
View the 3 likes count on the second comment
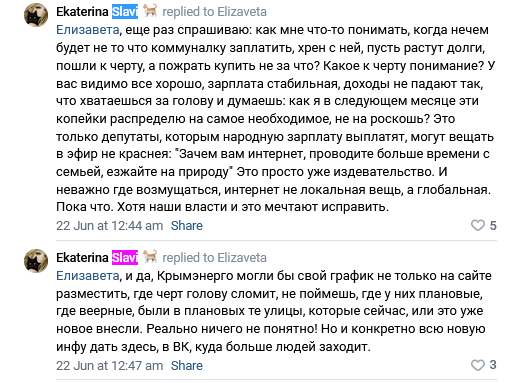click(493, 365)
